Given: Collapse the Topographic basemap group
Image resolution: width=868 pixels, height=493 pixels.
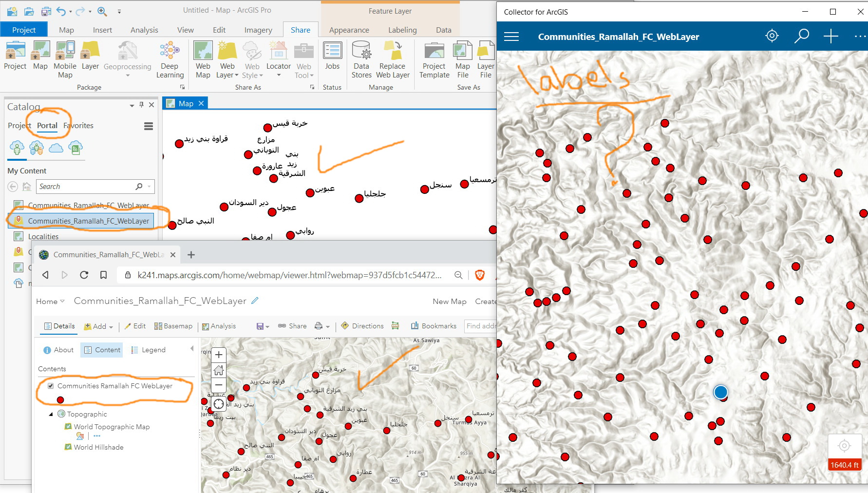Looking at the screenshot, I should pyautogui.click(x=51, y=414).
